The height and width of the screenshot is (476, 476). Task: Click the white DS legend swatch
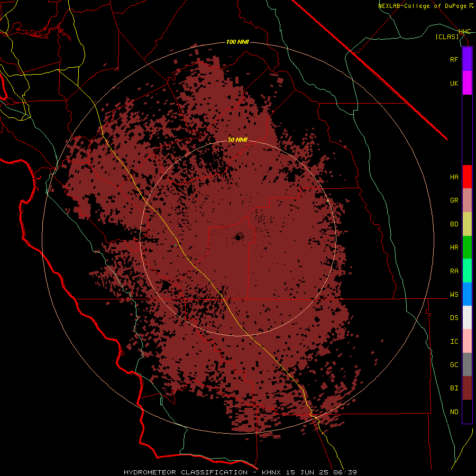pos(467,317)
